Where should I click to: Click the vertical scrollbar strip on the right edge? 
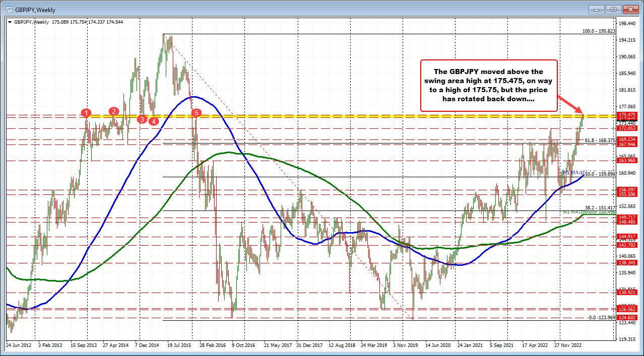(x=640, y=176)
